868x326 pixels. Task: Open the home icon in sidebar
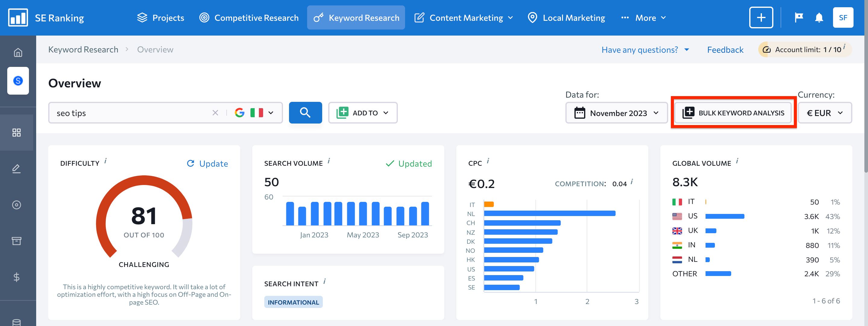pos(18,52)
